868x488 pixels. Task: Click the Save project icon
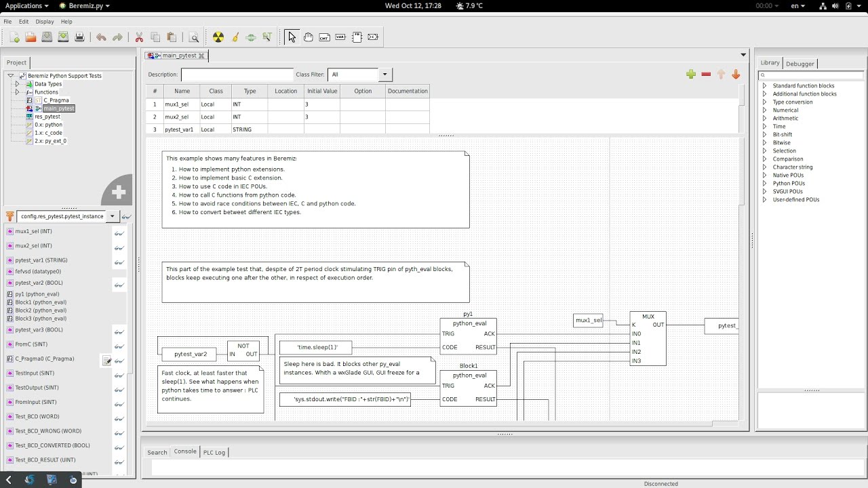click(47, 37)
